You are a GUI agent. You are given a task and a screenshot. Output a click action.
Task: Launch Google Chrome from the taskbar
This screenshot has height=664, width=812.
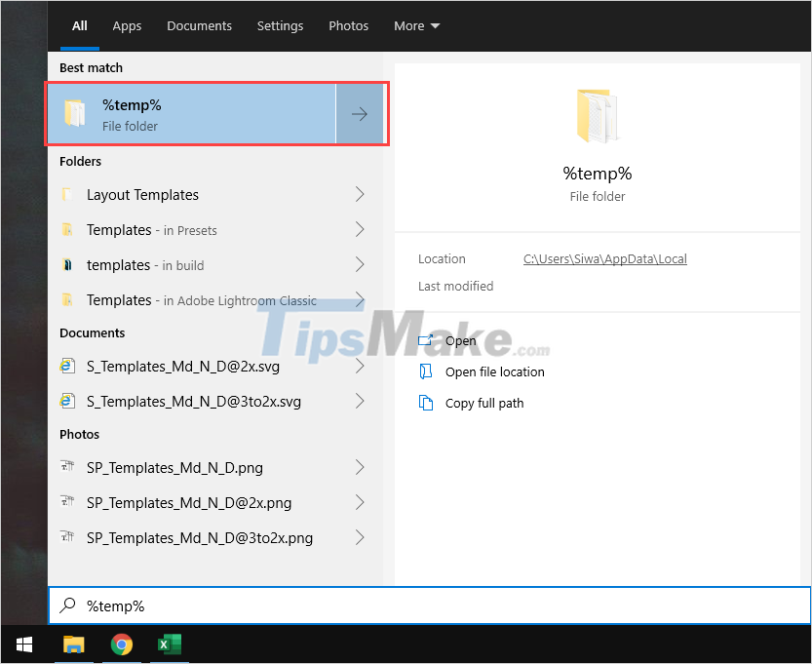pos(121,644)
